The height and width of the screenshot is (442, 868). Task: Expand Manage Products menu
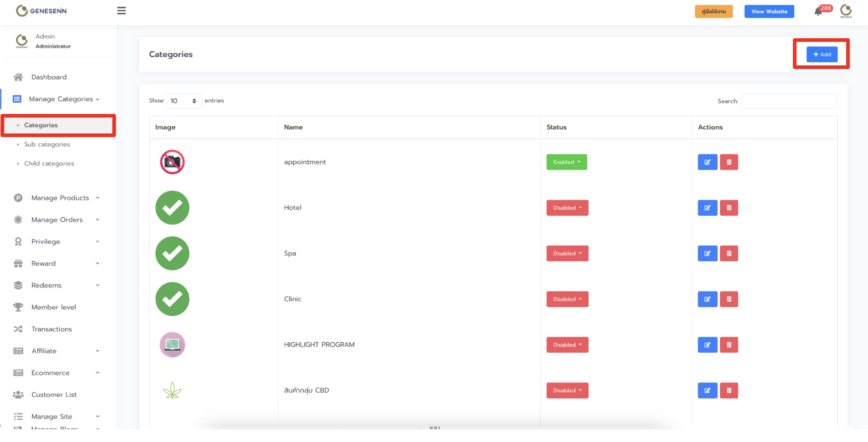60,198
